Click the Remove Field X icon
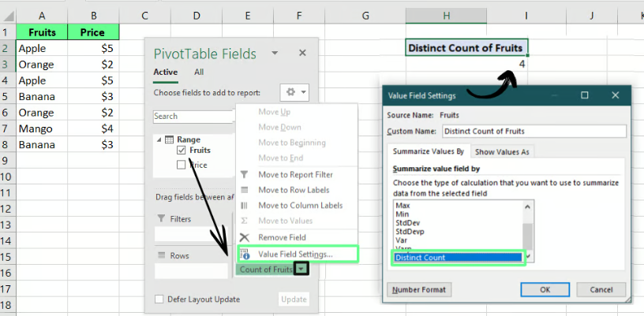 coord(244,237)
